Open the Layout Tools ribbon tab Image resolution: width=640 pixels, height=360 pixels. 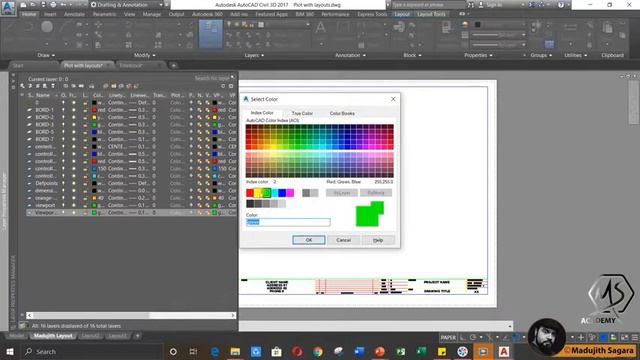click(x=431, y=14)
